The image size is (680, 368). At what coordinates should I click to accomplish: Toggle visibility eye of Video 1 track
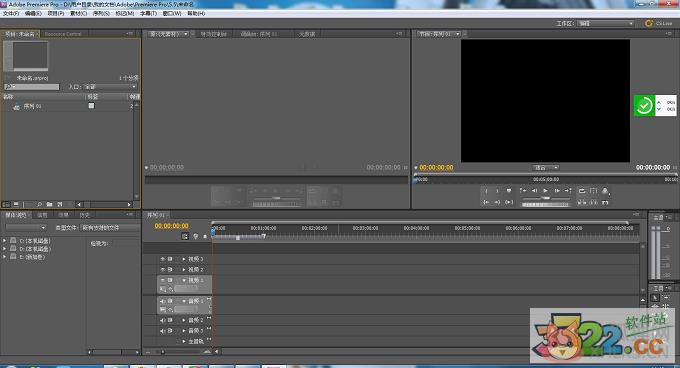click(x=163, y=280)
